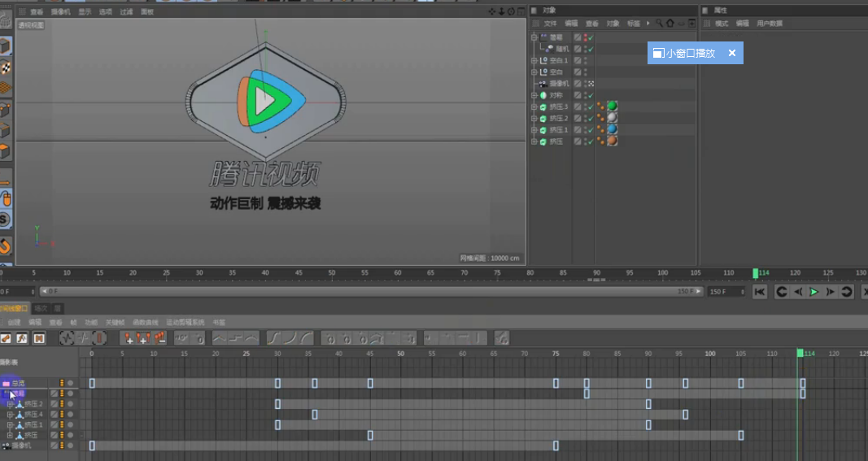This screenshot has height=461, width=868.
Task: Switch timeline to Motion mode icon
Action: coord(39,338)
